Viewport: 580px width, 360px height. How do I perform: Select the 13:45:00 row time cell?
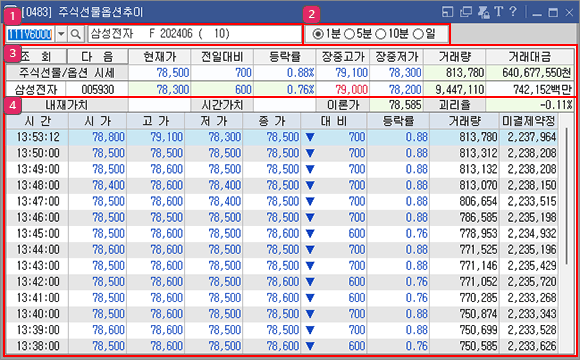click(x=37, y=233)
